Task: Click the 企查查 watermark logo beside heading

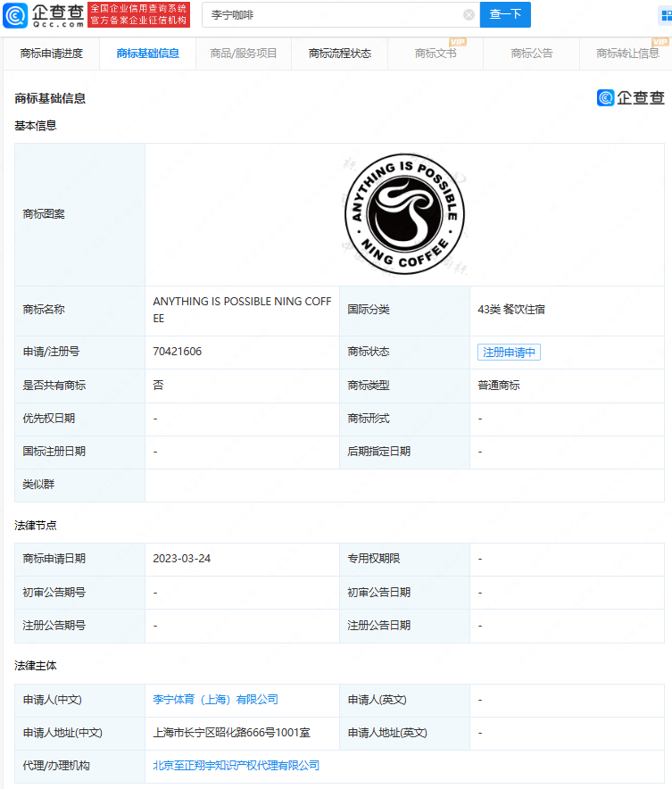Action: click(x=631, y=97)
